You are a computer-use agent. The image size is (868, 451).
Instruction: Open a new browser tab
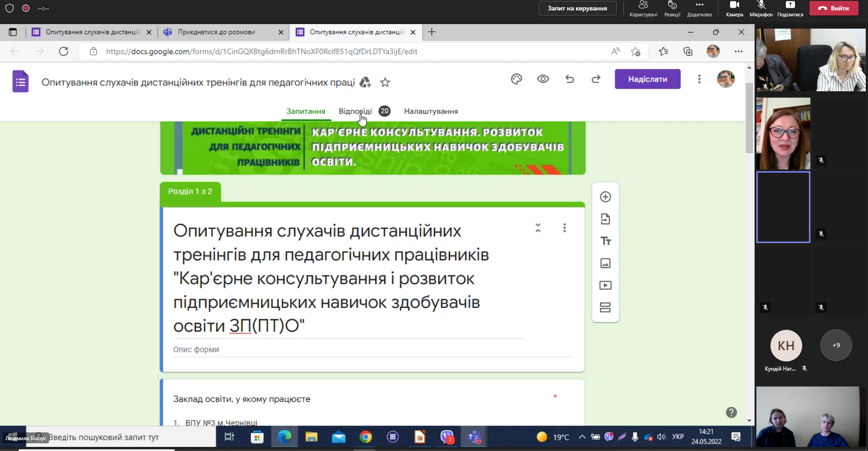pyautogui.click(x=432, y=32)
